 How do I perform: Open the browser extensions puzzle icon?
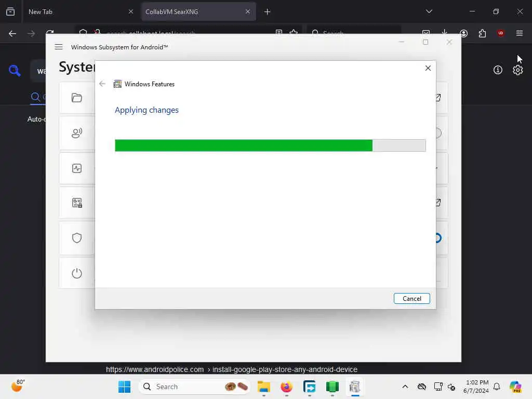click(x=482, y=33)
